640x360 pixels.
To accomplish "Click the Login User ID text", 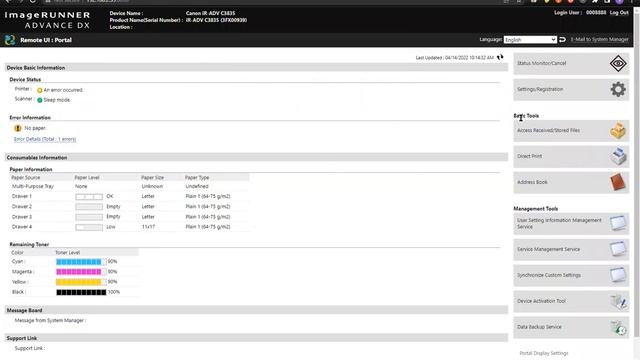I will 596,13.
